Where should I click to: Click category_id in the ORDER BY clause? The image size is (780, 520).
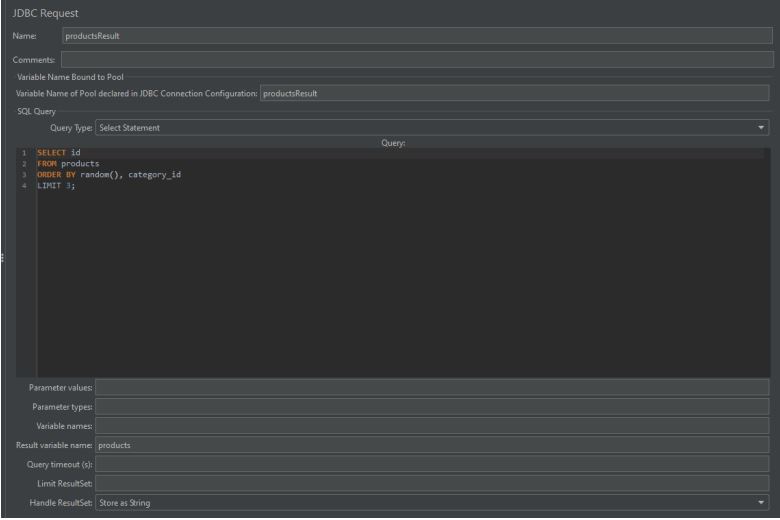(x=154, y=174)
